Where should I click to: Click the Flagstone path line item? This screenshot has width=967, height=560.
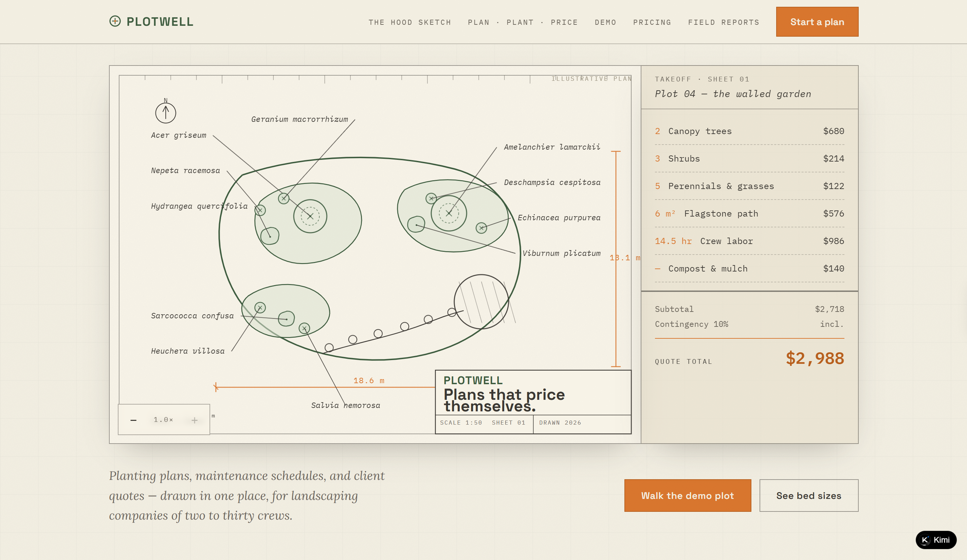tap(749, 213)
